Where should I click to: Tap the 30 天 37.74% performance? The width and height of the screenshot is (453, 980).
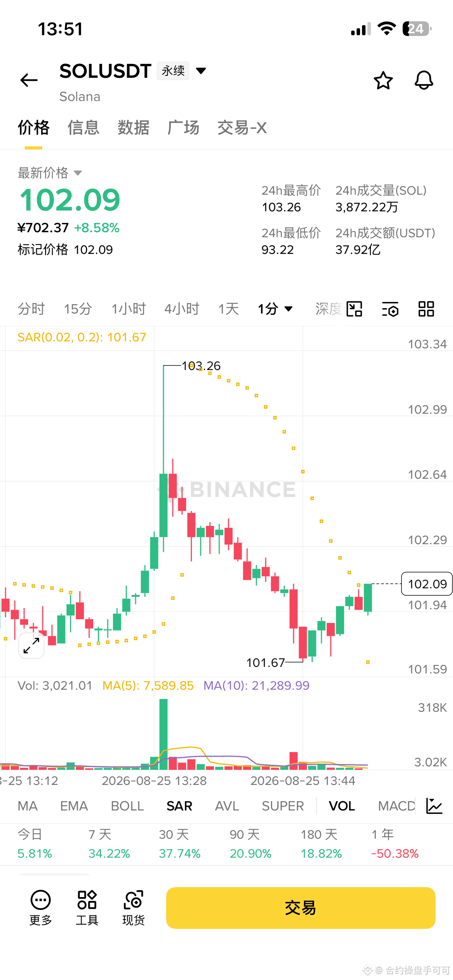coord(180,844)
